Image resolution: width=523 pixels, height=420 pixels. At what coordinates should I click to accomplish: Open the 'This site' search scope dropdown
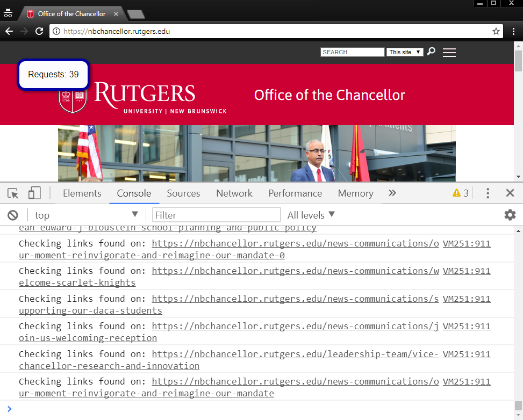tap(405, 52)
